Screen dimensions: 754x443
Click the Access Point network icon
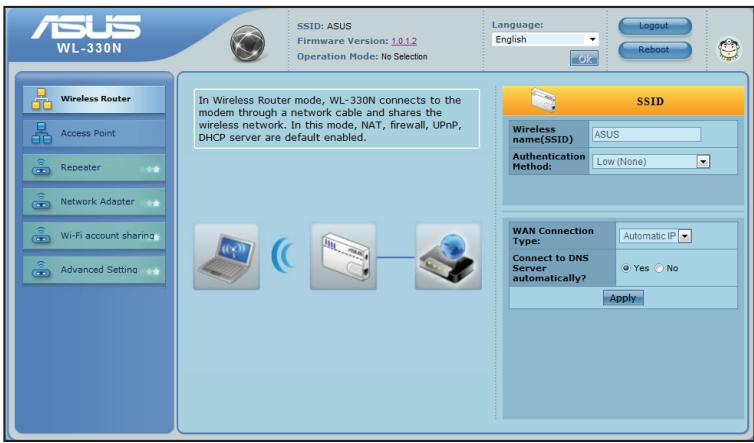42,133
